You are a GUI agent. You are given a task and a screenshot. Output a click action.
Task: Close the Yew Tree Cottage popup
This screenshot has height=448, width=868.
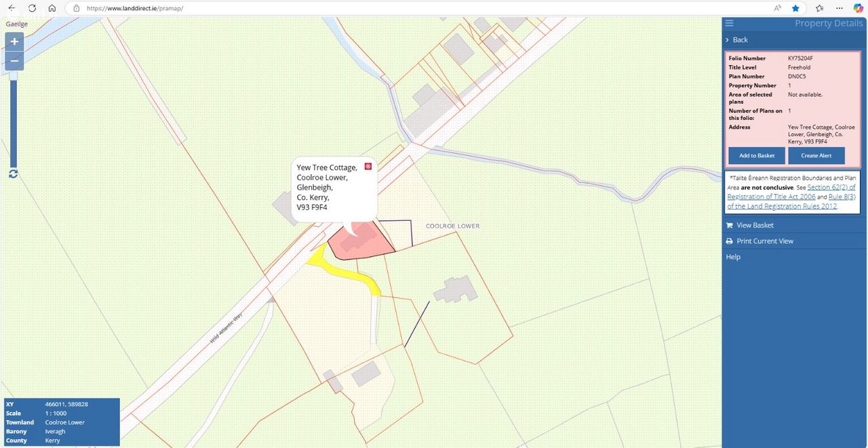[x=368, y=166]
